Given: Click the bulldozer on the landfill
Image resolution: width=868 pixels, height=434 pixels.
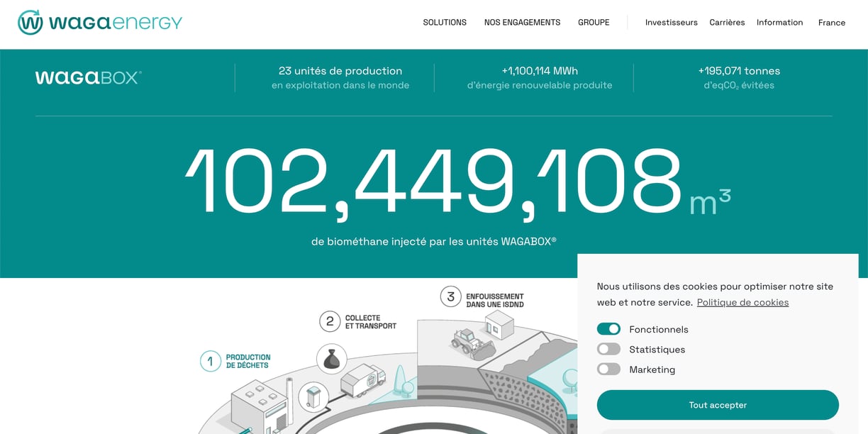Looking at the screenshot, I should tap(472, 343).
